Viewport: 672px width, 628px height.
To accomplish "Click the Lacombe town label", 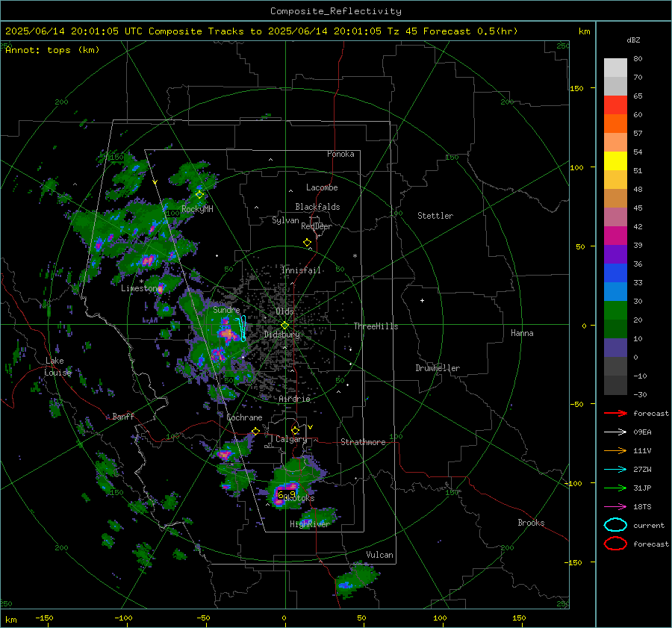I will pos(322,187).
